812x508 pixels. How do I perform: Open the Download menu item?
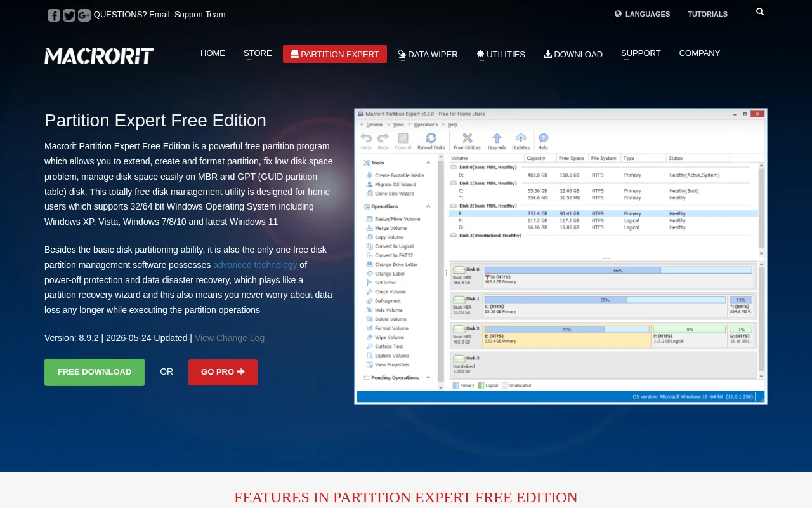(x=573, y=54)
